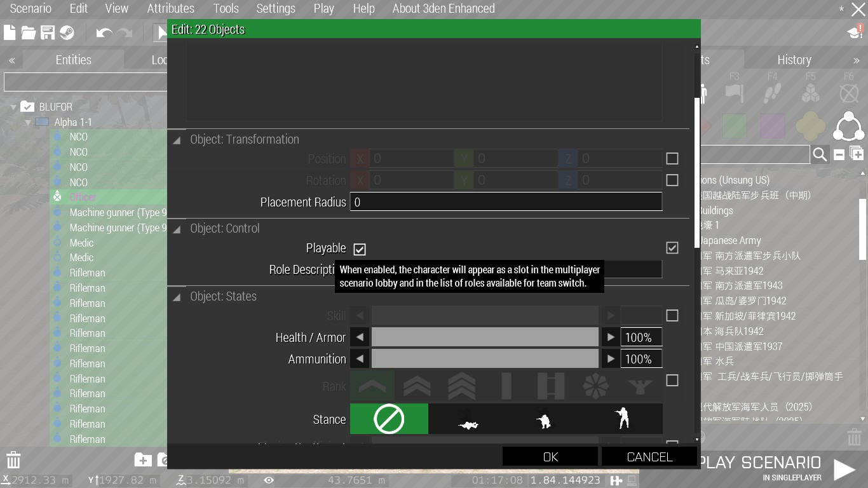Open the Scenario menu

click(x=31, y=9)
